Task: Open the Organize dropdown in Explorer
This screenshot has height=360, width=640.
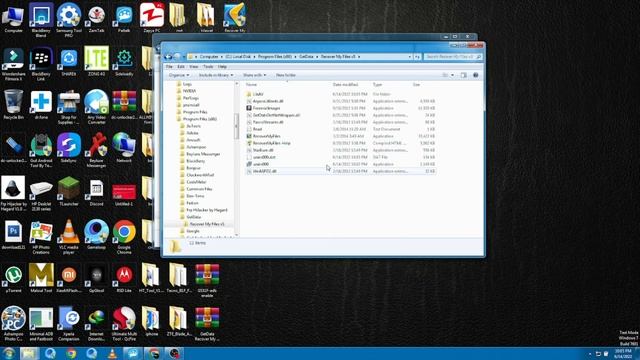Action: pos(179,75)
